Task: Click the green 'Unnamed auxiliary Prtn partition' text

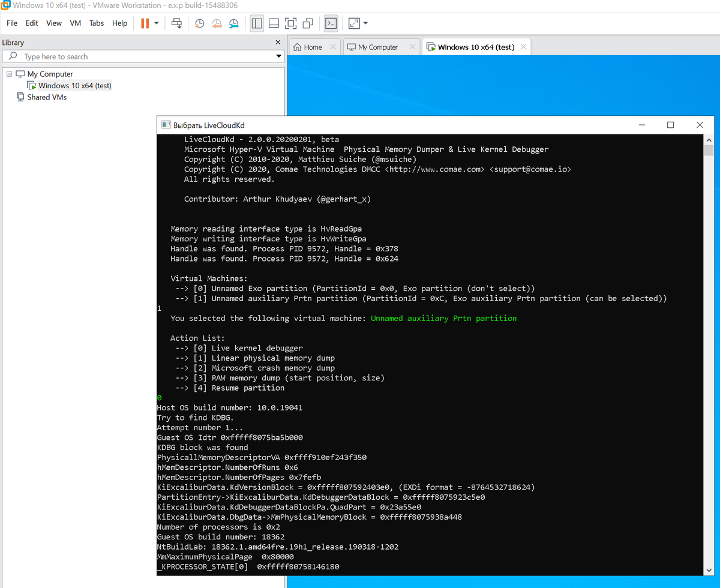Action: [x=443, y=318]
